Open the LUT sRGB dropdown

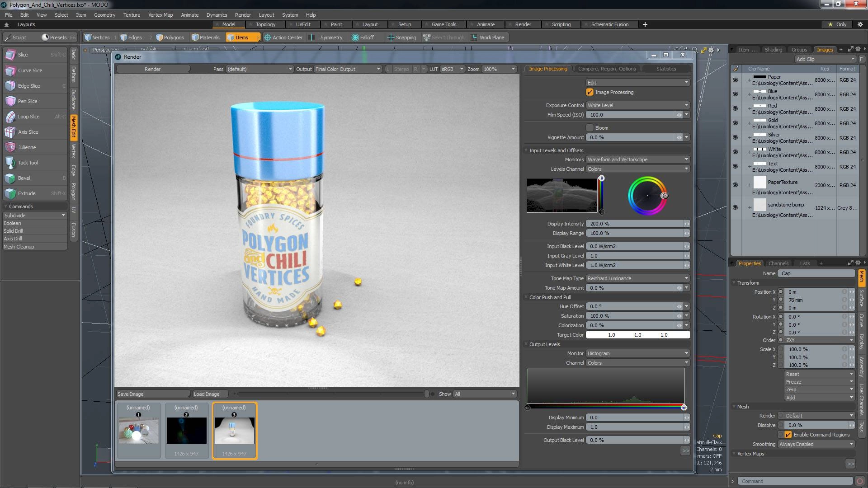coord(453,69)
